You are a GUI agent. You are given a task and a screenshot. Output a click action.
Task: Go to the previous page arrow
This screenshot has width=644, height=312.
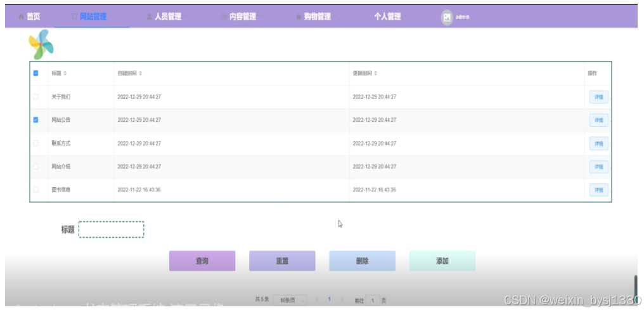pos(316,300)
